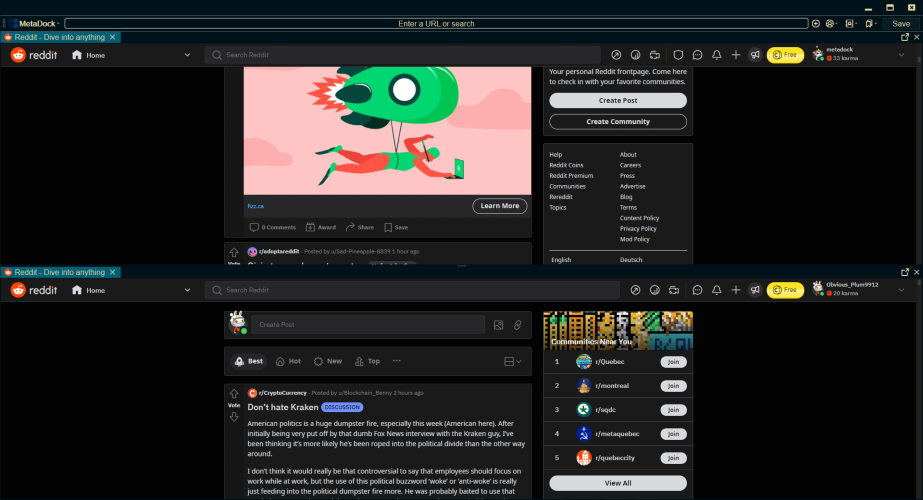The height and width of the screenshot is (500, 923).
Task: Click the MetaDock URL or search field
Action: 436,24
